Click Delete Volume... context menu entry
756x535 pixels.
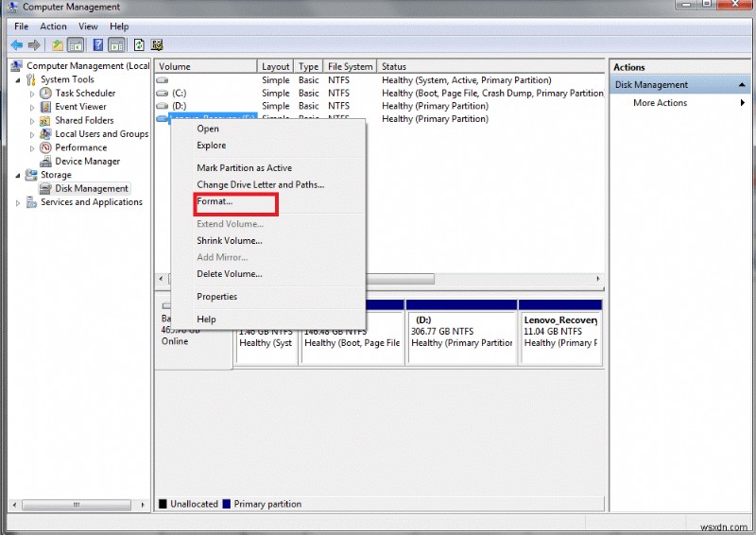[229, 274]
